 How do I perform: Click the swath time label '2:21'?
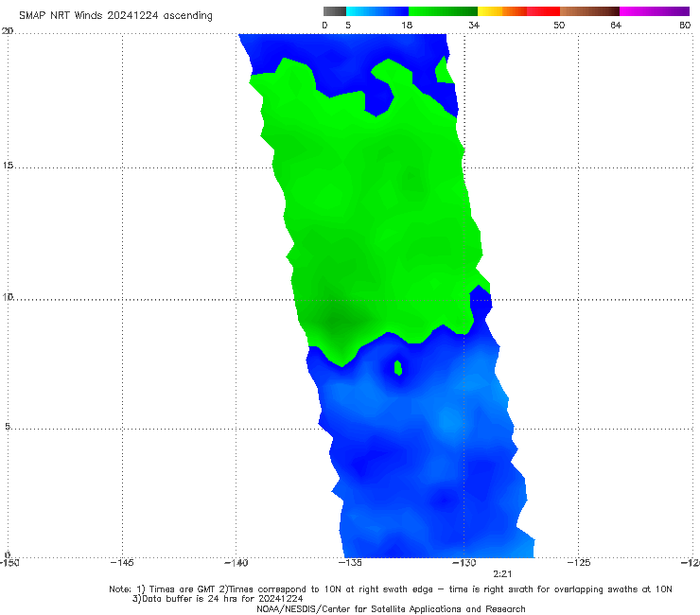point(502,574)
